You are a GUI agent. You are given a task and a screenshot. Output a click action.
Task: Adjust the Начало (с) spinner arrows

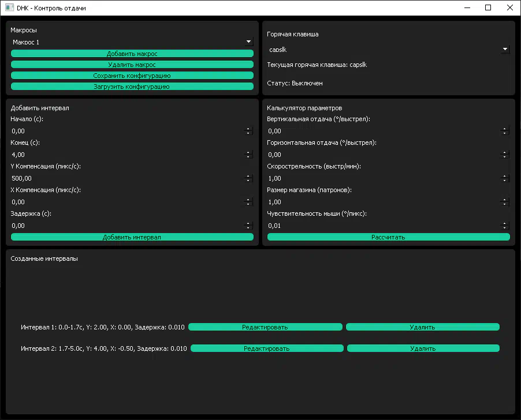(248, 131)
